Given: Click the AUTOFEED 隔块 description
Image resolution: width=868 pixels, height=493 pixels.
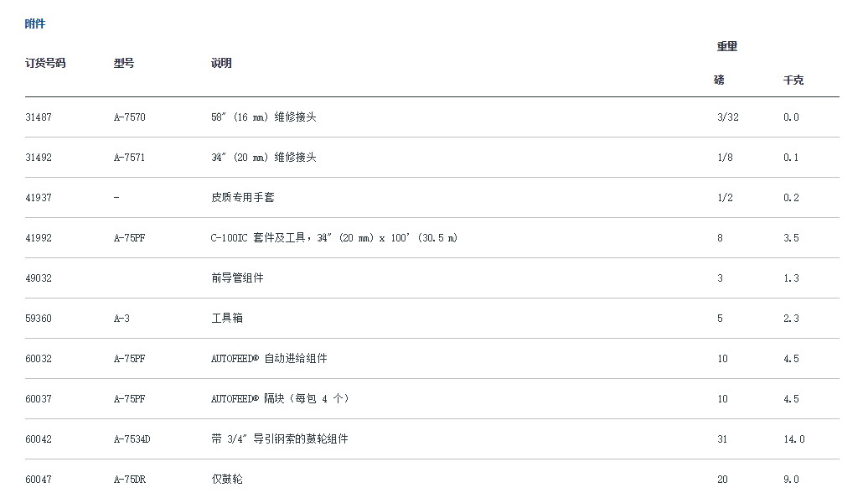Looking at the screenshot, I should click(x=280, y=399).
